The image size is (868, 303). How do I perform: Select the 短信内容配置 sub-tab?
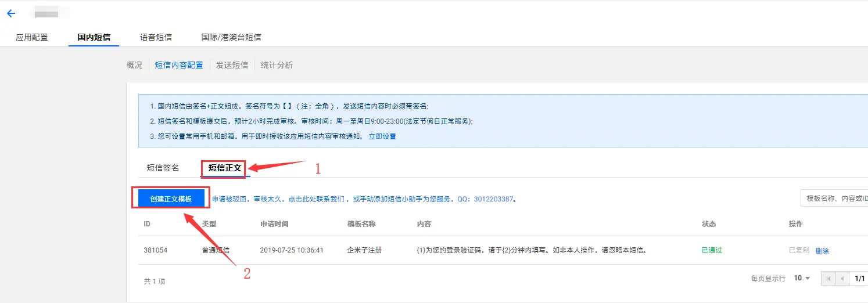click(x=179, y=65)
